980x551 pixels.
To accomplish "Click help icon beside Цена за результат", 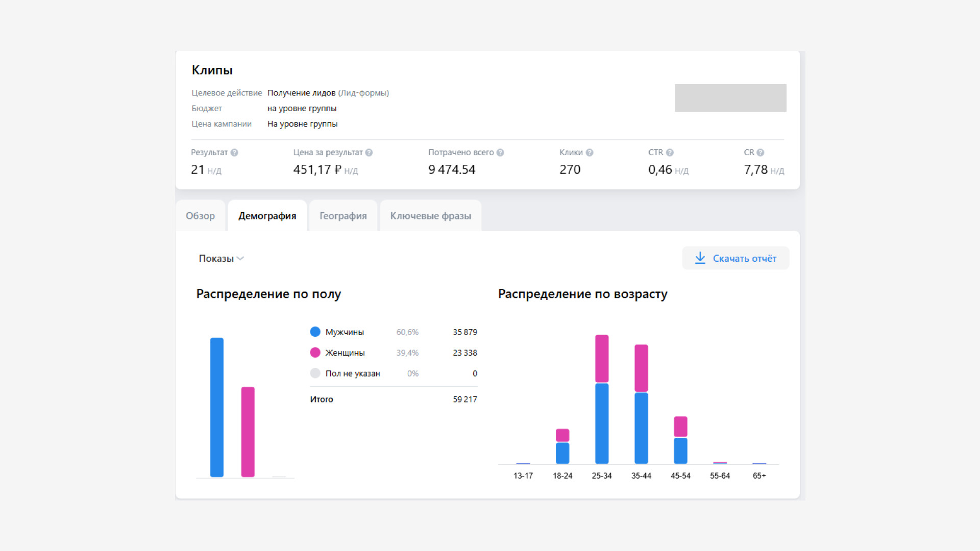I will (369, 153).
